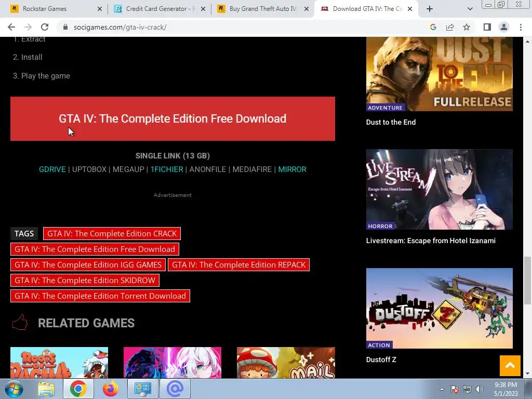Show hidden system tray icons
This screenshot has height=399, width=532.
coord(442,389)
